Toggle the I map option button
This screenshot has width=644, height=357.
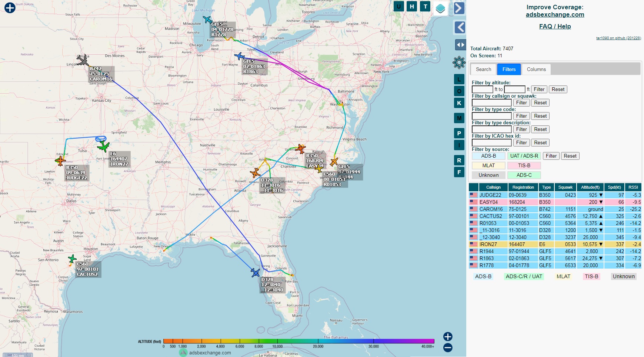click(459, 145)
